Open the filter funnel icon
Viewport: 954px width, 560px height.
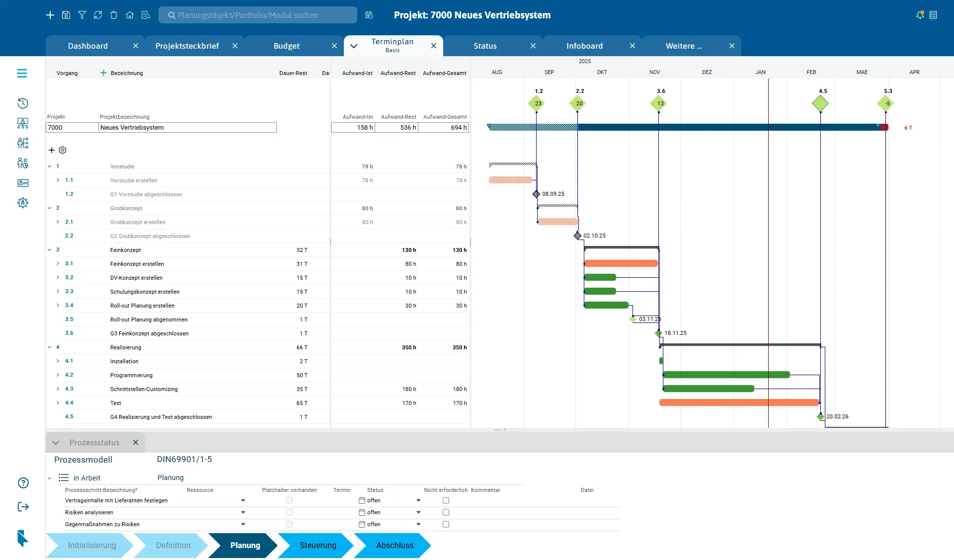[82, 15]
